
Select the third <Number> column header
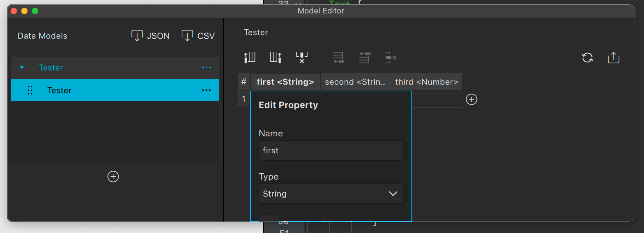426,82
